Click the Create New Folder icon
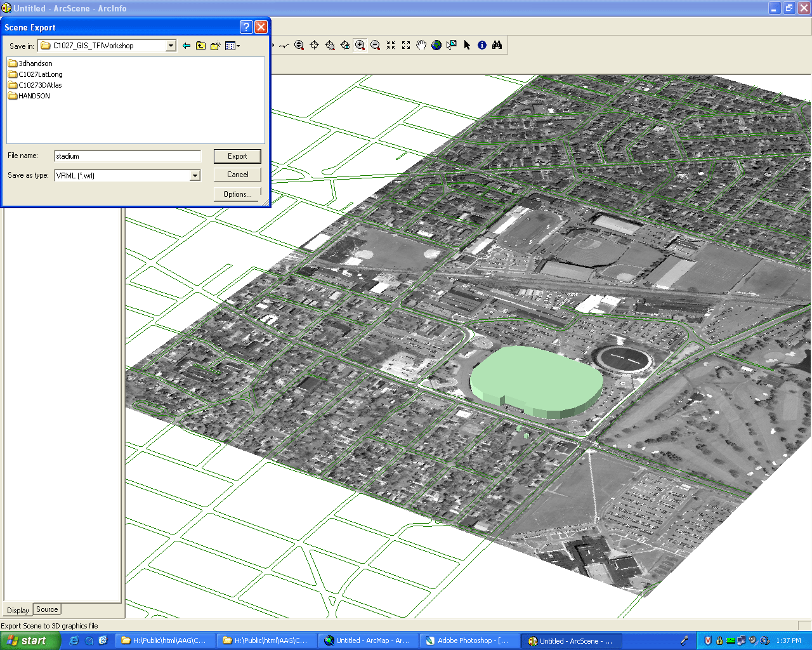 [x=216, y=46]
